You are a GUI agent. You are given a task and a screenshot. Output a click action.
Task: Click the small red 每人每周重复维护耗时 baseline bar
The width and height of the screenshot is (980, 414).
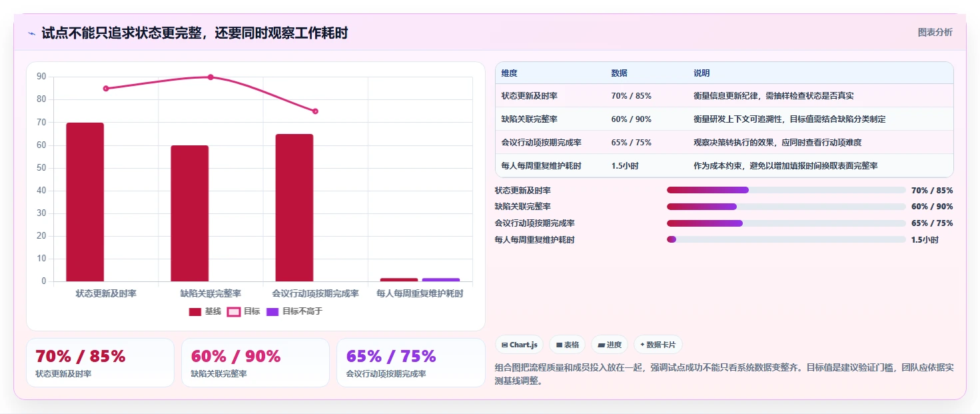[x=399, y=279]
